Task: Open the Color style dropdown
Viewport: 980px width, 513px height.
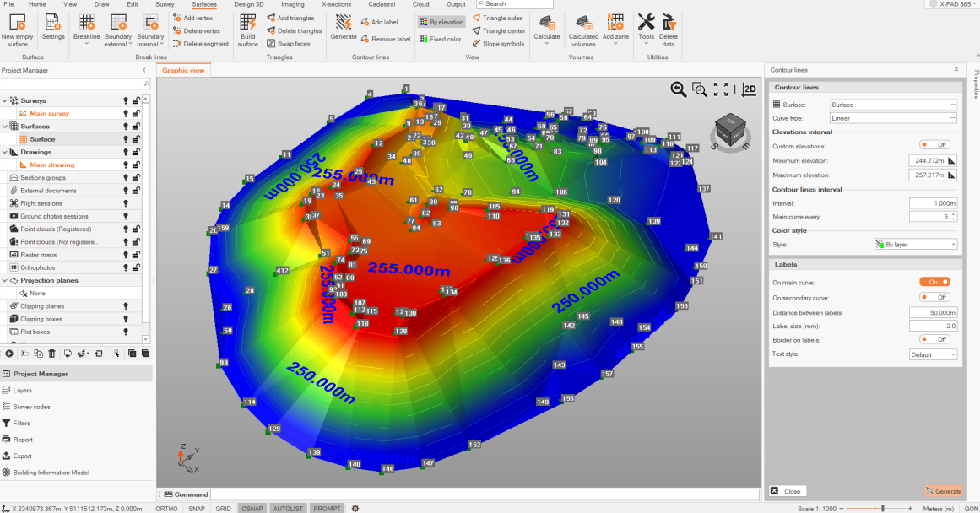Action: pos(915,244)
